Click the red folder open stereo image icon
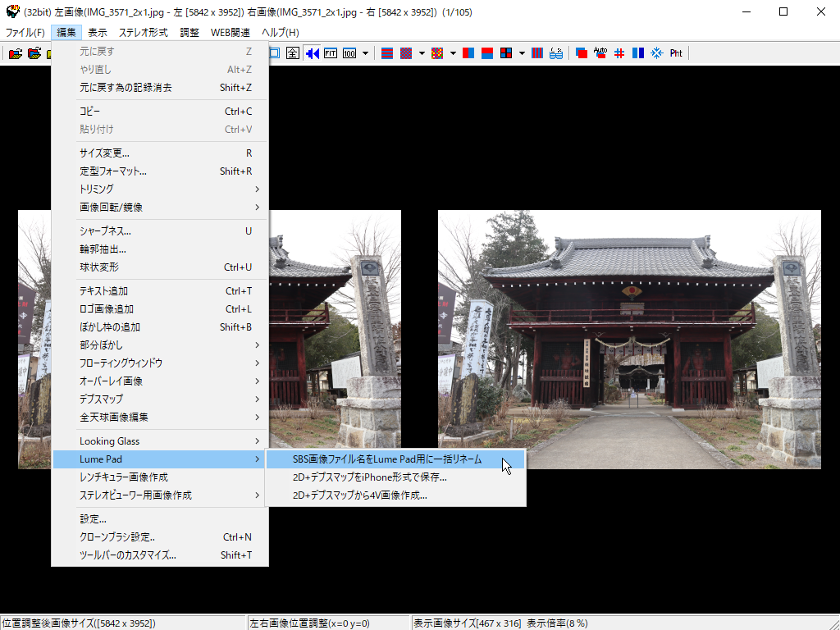The image size is (840, 630). [x=15, y=53]
